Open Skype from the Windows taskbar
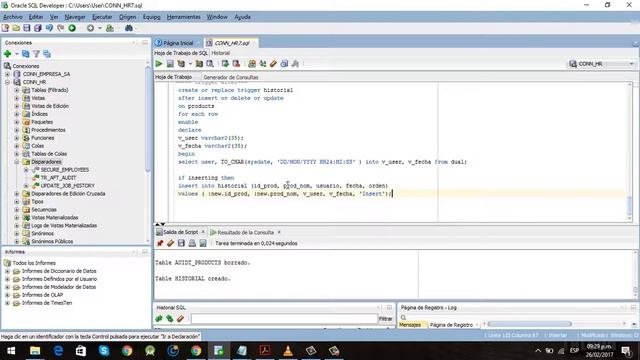This screenshot has width=640, height=360. pos(104,351)
